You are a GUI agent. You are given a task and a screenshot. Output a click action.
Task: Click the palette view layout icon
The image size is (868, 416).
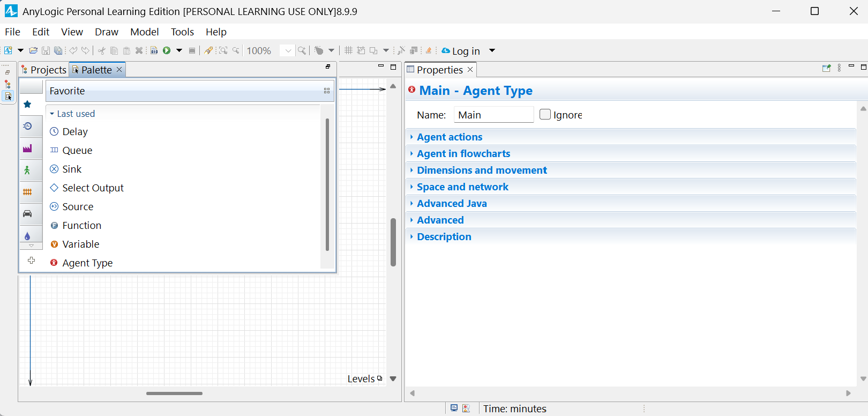327,91
